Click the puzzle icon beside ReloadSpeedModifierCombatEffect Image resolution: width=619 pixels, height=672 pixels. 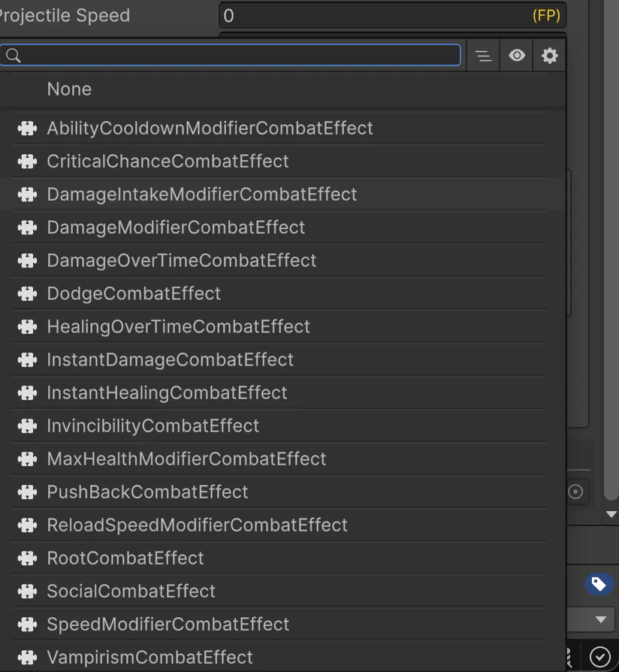pyautogui.click(x=27, y=525)
